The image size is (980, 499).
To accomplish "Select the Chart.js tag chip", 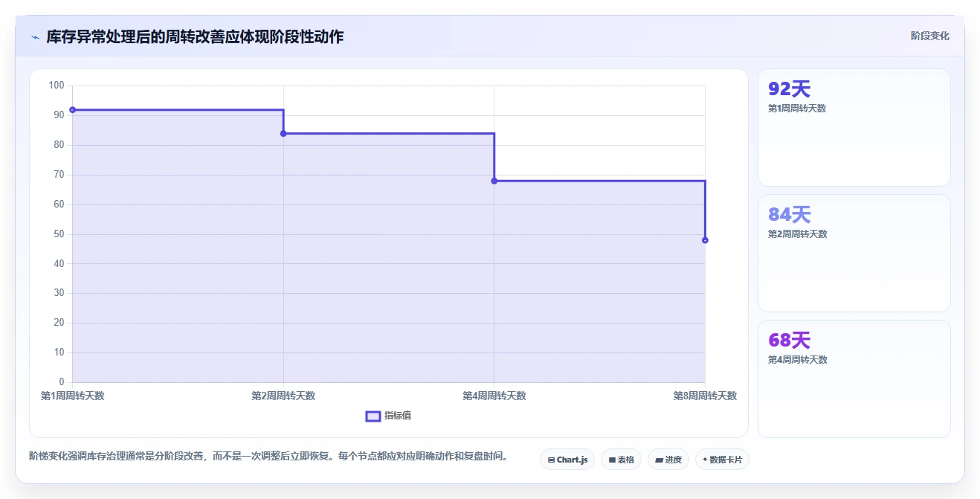I will pyautogui.click(x=567, y=460).
